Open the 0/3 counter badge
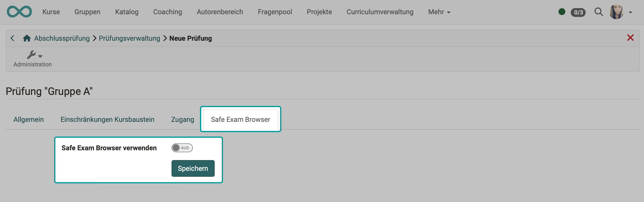This screenshot has height=202, width=644. coord(578,12)
